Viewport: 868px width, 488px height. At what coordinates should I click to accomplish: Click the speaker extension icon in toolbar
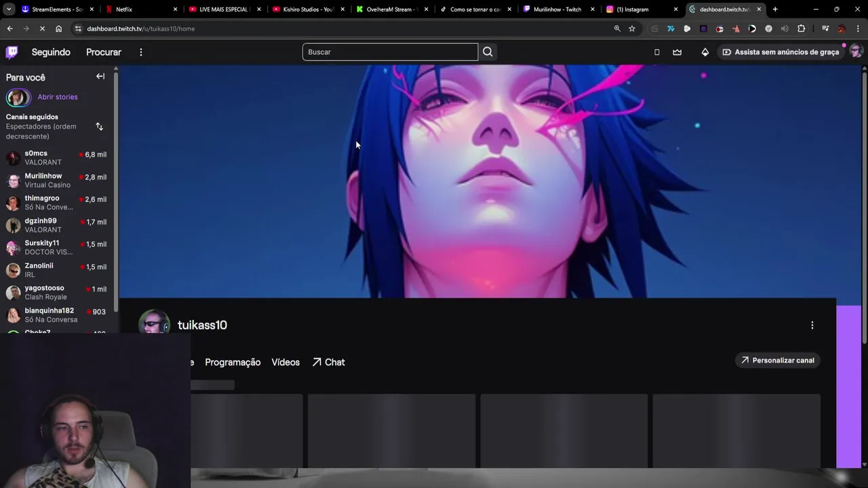click(x=785, y=28)
